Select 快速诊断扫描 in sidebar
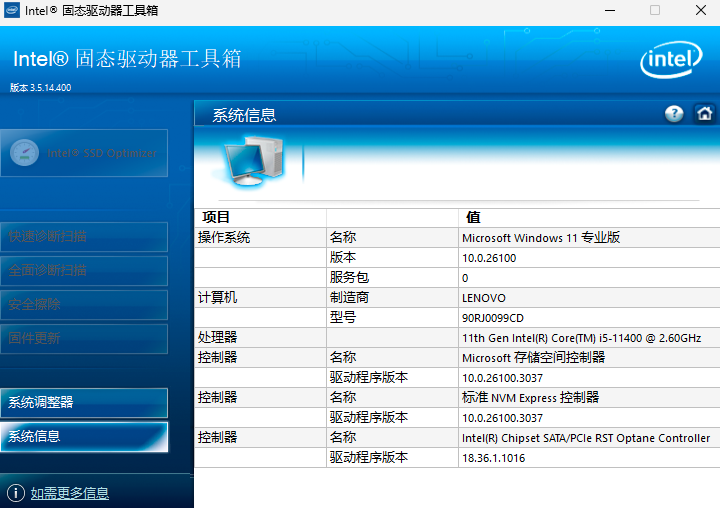 pos(84,237)
